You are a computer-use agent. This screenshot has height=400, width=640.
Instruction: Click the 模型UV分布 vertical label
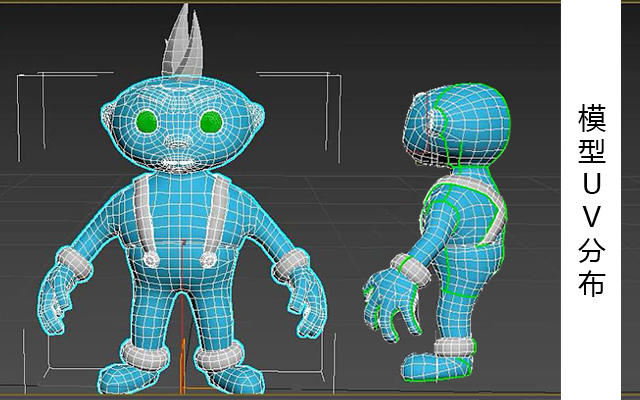(x=591, y=200)
